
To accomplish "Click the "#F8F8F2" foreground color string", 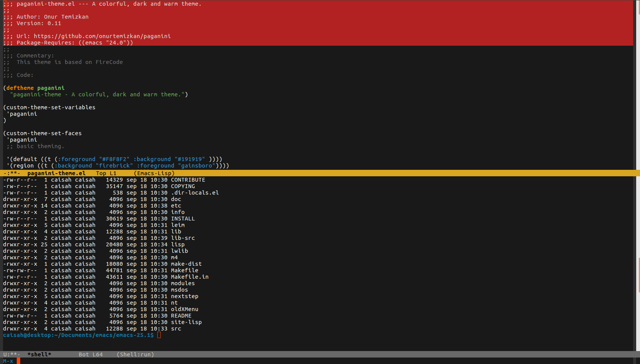I will pyautogui.click(x=114, y=159).
